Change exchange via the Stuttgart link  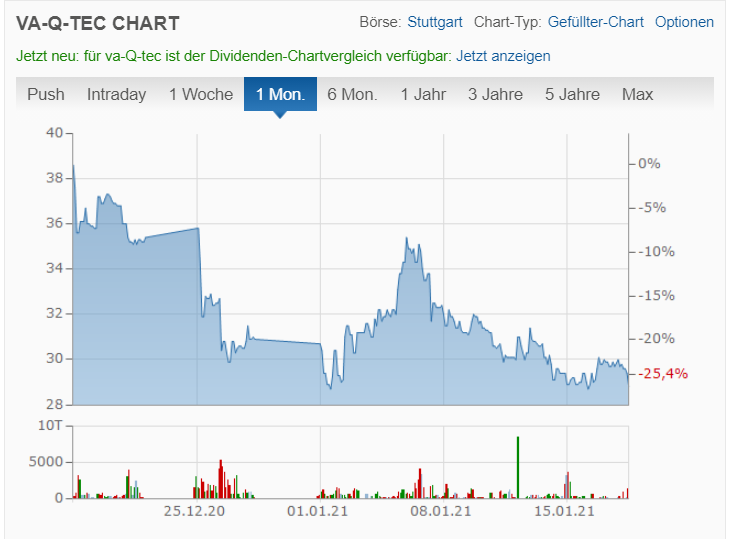tap(434, 22)
